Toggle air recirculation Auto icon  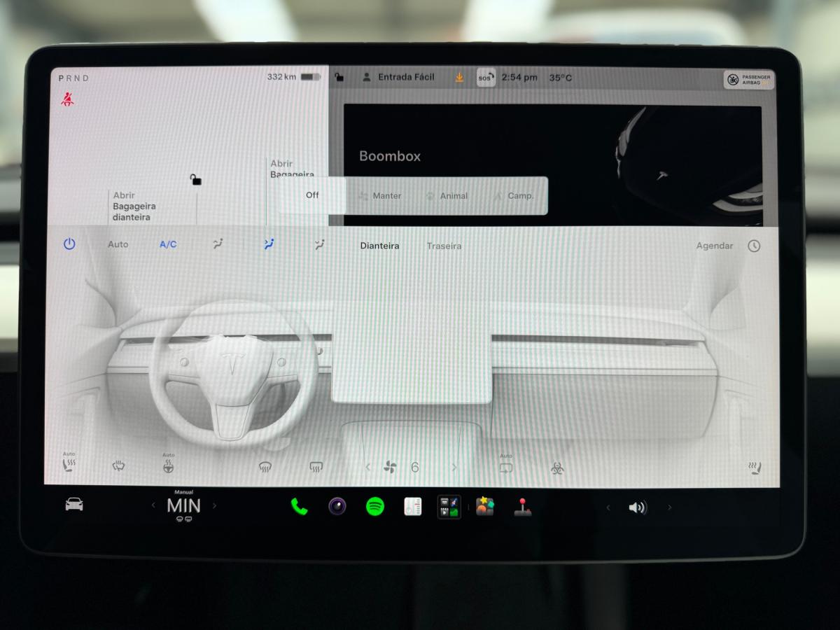tap(506, 465)
